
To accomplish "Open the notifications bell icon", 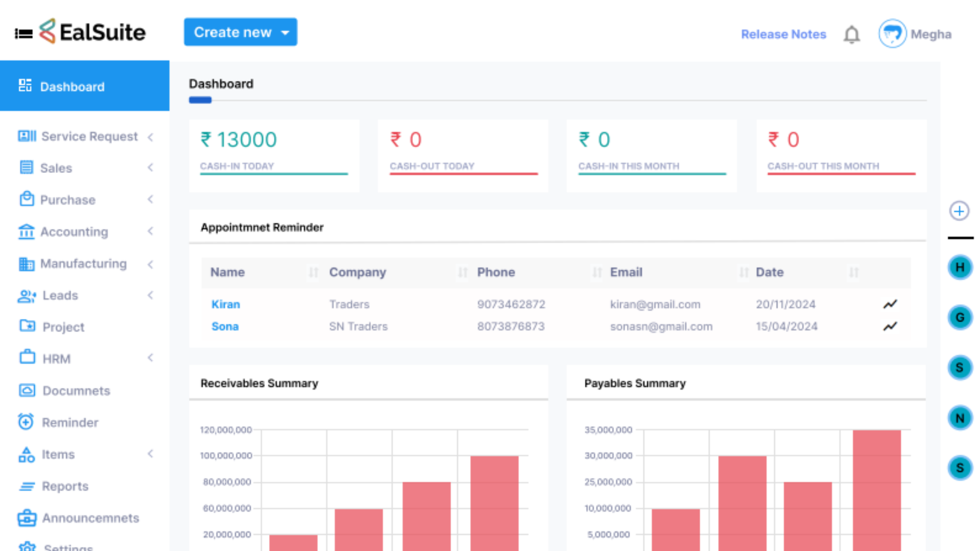I will [x=851, y=35].
